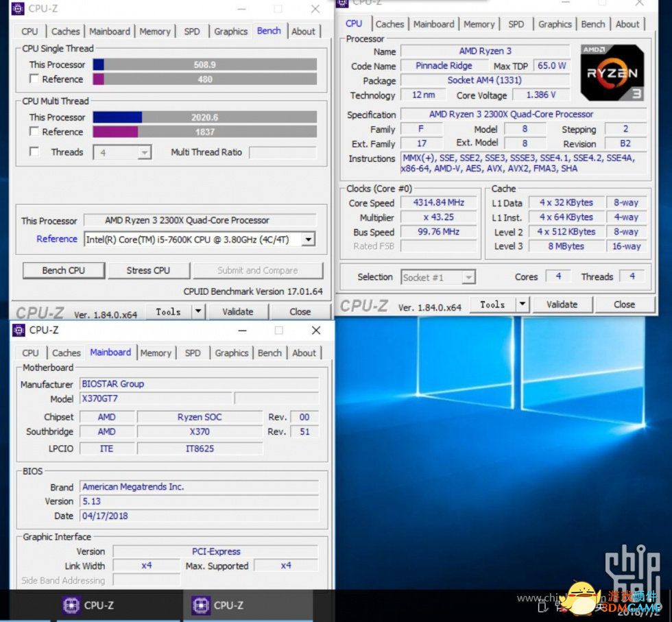The width and height of the screenshot is (672, 622).
Task: Click the Core Speed 4314.84 MHz value
Action: [438, 202]
